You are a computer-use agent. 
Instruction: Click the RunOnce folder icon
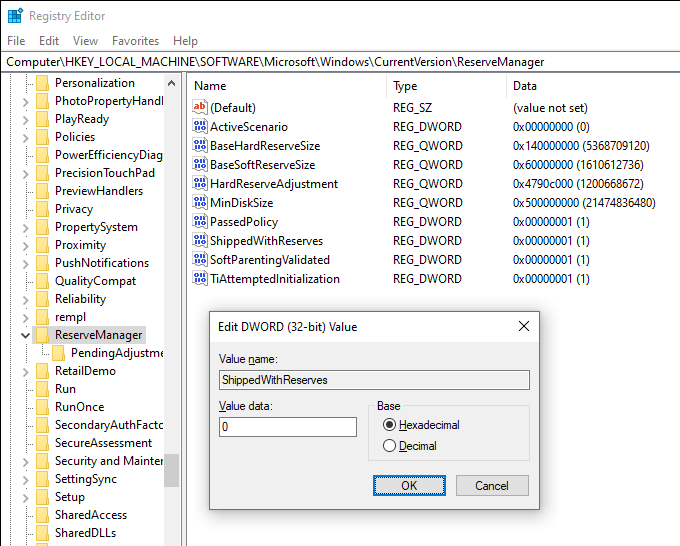[x=42, y=407]
